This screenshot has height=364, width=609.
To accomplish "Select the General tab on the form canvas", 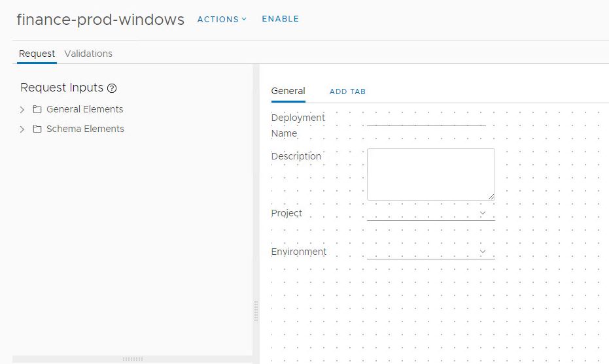I will pos(288,91).
